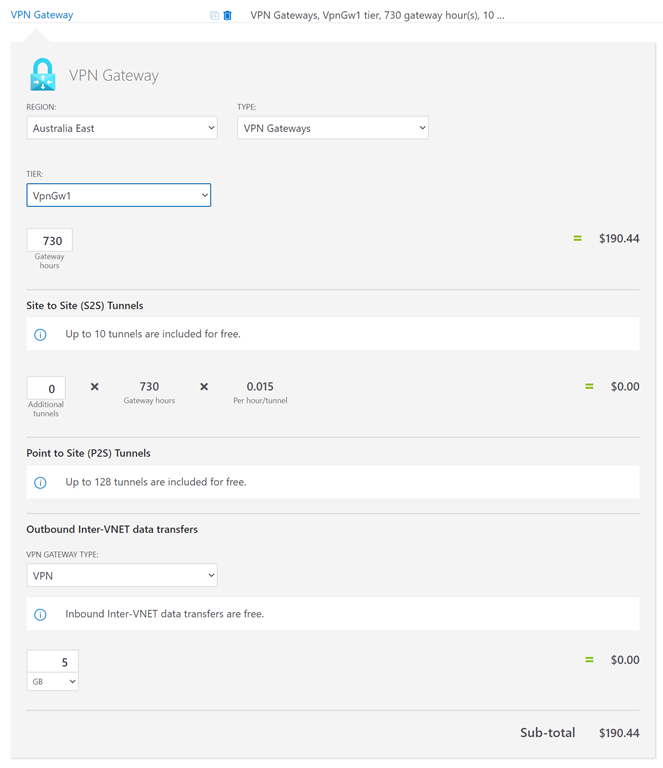Click multiplication sign after Additional tunnels field
The image size is (663, 768).
pos(95,387)
